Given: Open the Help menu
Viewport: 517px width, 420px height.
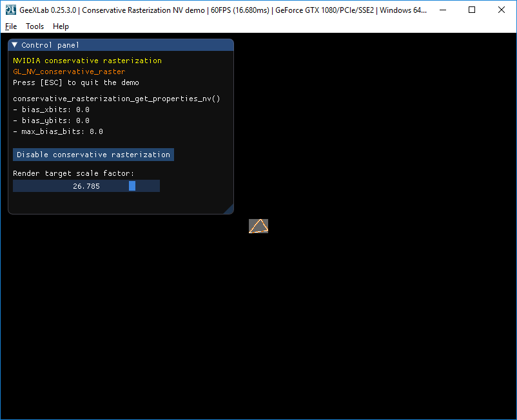Looking at the screenshot, I should click(61, 26).
